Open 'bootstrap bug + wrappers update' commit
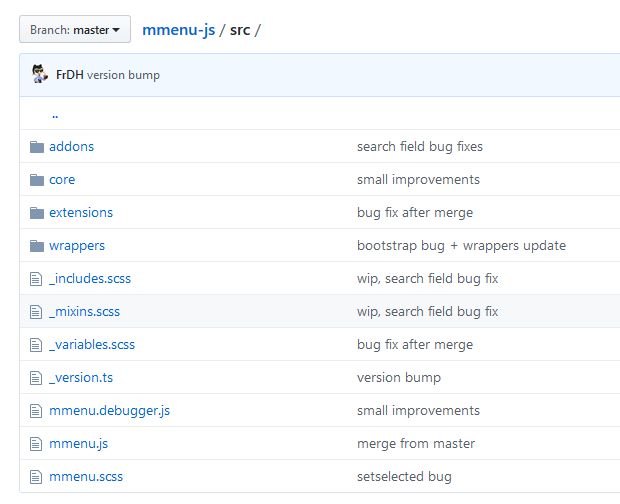The width and height of the screenshot is (620, 504). coord(461,246)
